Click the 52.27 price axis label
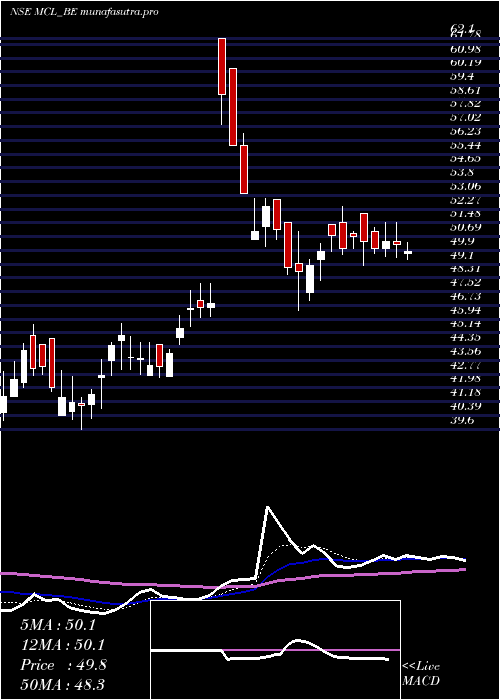This screenshot has height=700, width=500. point(465,200)
